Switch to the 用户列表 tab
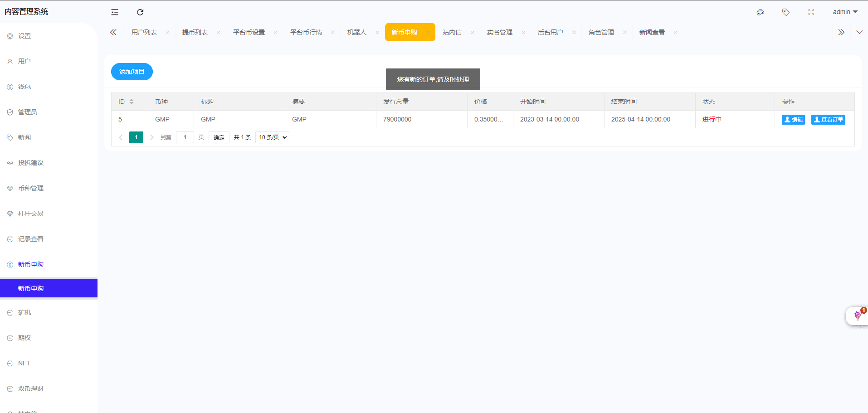The height and width of the screenshot is (413, 868). tap(144, 32)
